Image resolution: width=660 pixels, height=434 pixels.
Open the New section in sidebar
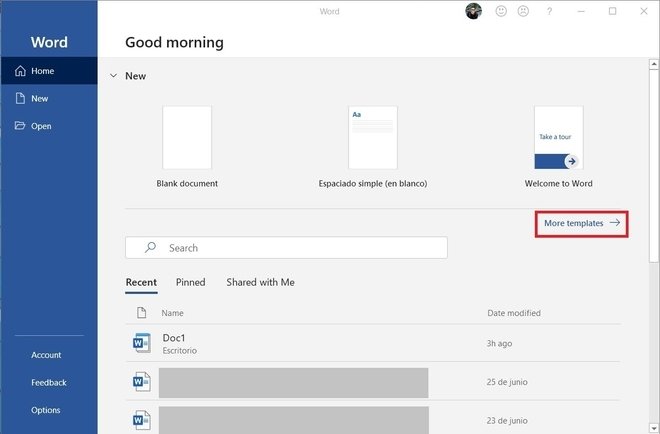[49, 99]
